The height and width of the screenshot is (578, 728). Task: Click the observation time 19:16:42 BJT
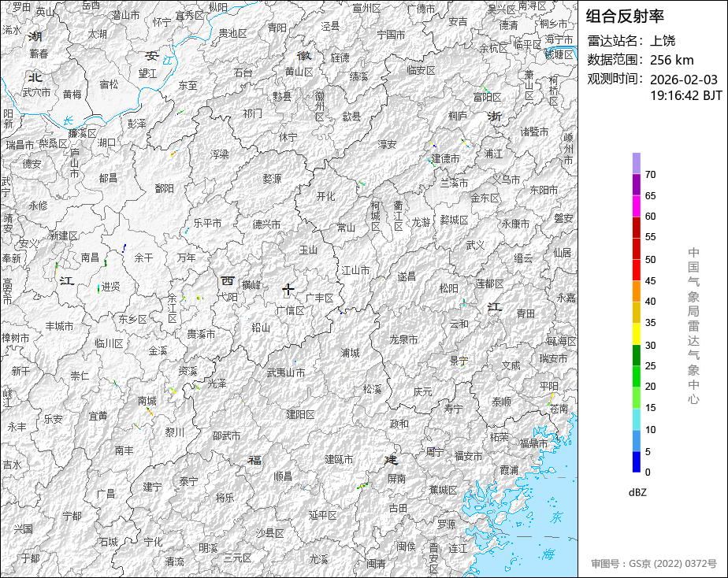(x=685, y=95)
